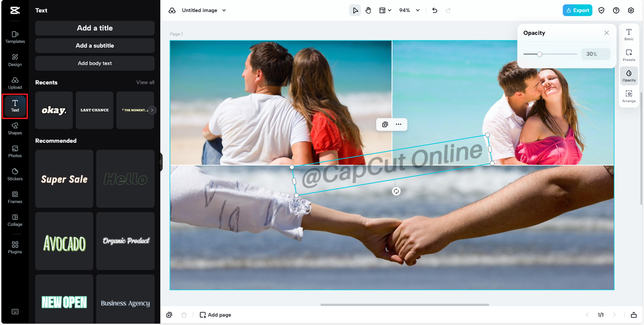Viewport: 644px width, 325px height.
Task: Click Add body text button
Action: click(x=95, y=63)
